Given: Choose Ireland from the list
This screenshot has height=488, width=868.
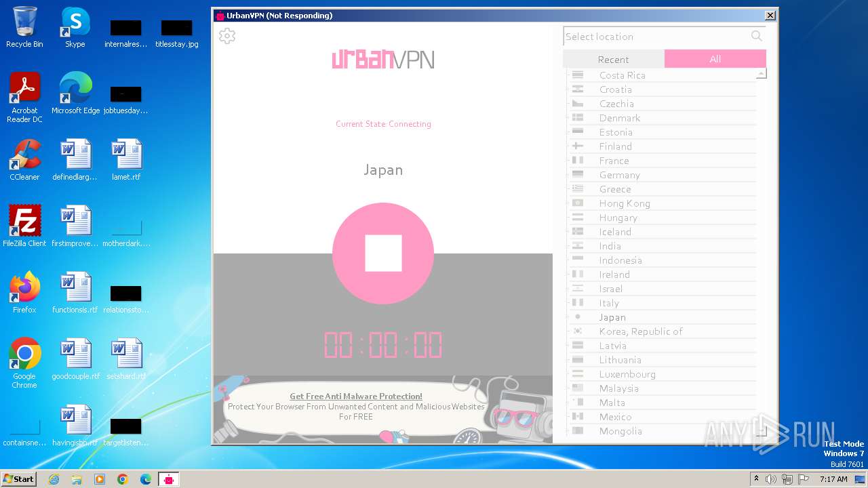Looking at the screenshot, I should (662, 274).
